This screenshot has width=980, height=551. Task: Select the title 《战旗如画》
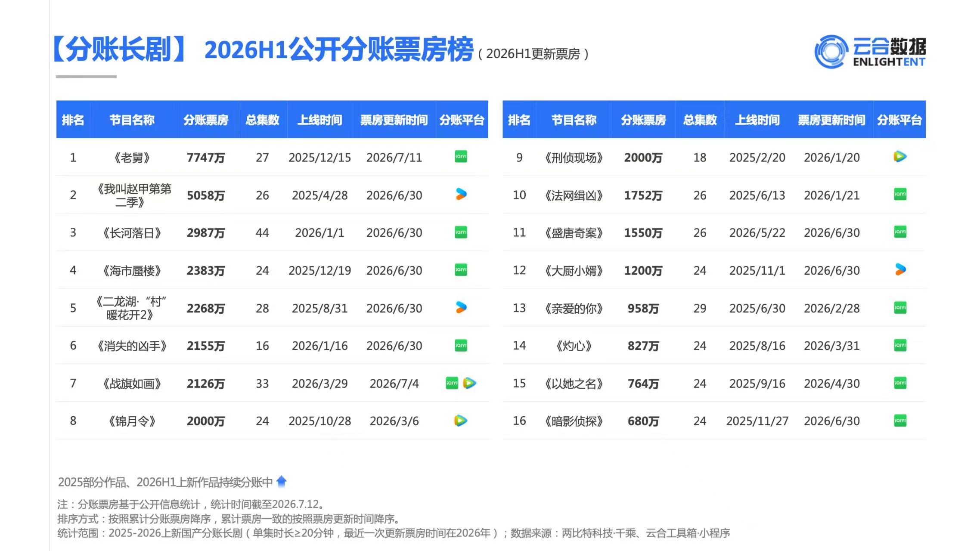(132, 384)
